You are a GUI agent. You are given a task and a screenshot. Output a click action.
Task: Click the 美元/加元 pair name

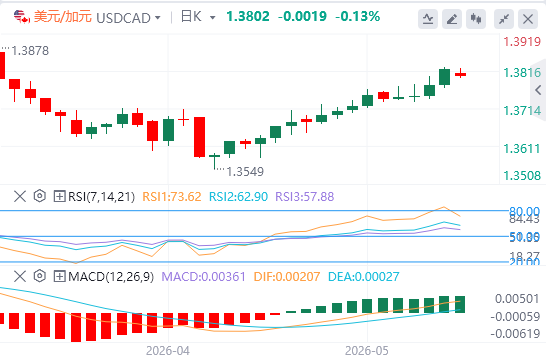pyautogui.click(x=63, y=17)
